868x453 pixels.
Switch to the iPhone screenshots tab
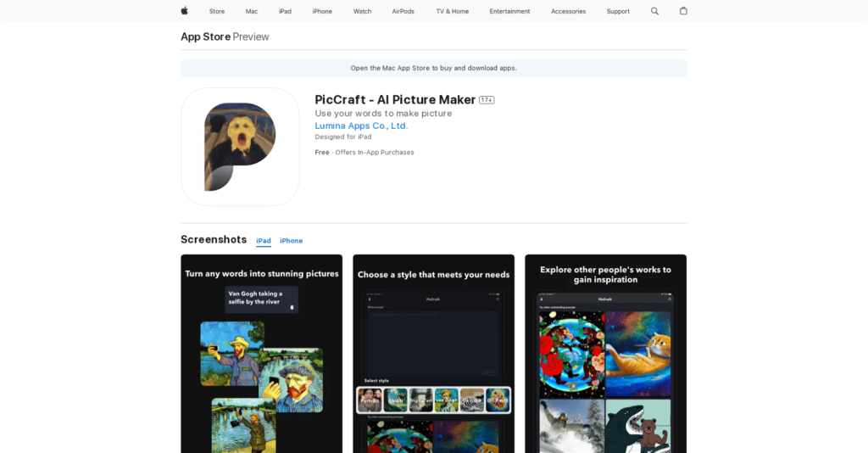(x=292, y=241)
